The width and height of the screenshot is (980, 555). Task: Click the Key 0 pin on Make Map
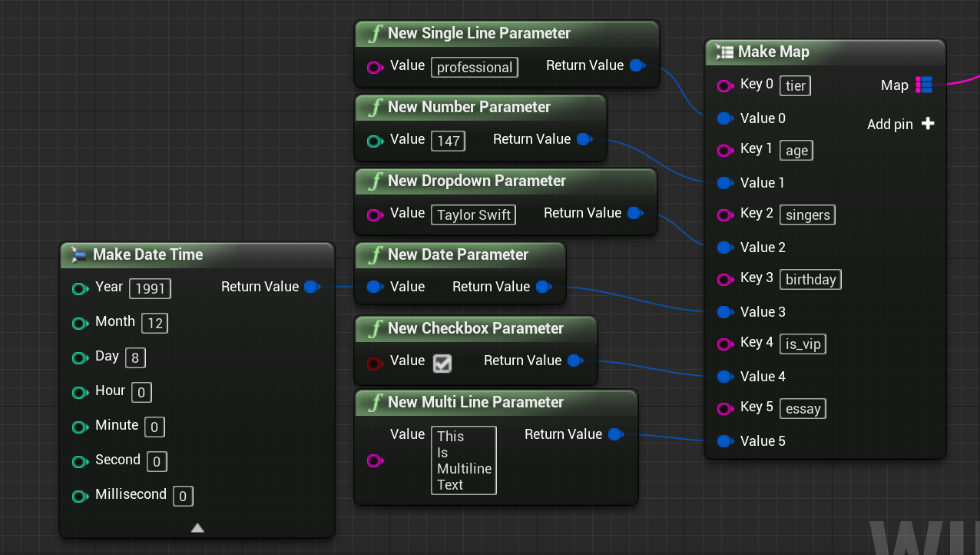(724, 85)
